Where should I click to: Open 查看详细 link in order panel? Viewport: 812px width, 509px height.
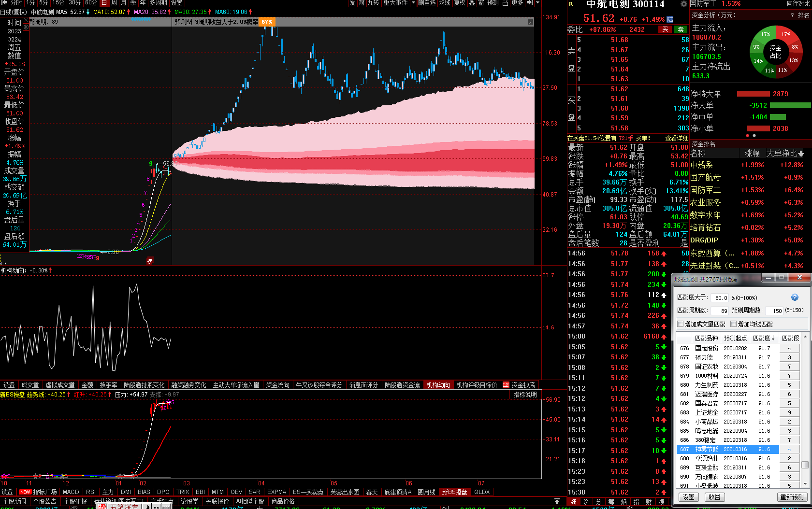coord(676,139)
